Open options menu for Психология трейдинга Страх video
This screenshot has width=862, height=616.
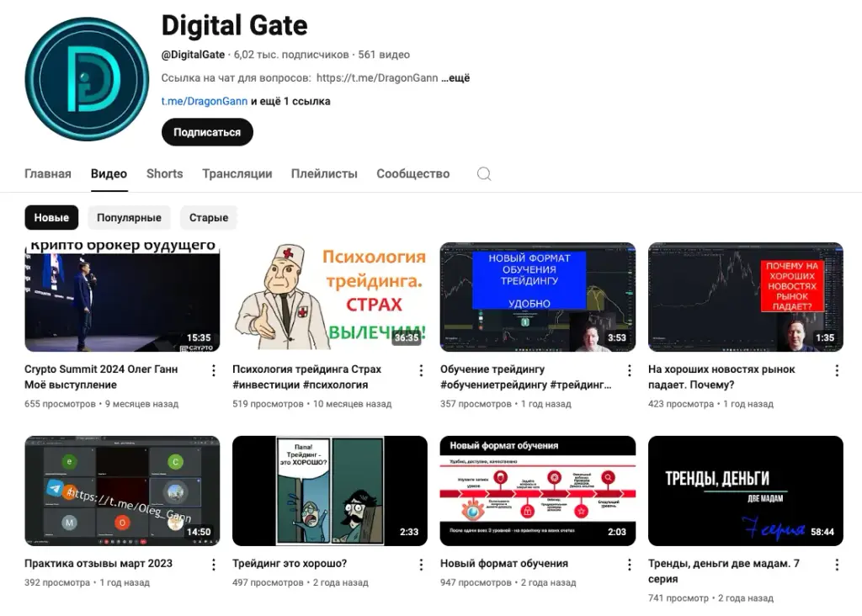point(421,370)
